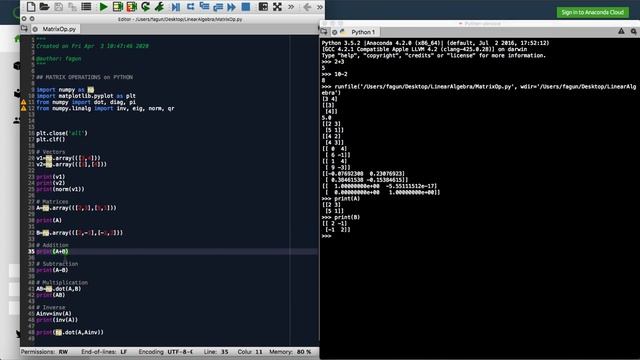640x360 pixels.
Task: Run the file with the green play icon
Action: pos(103,7)
